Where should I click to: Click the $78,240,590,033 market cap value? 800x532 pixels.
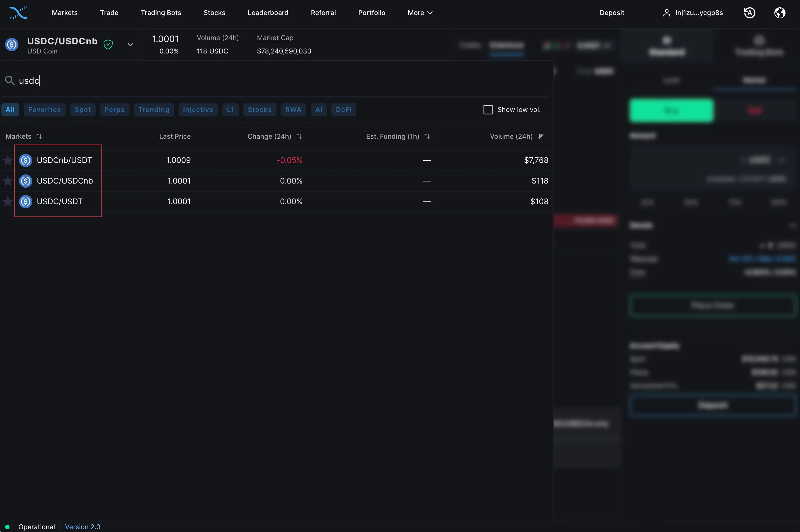tap(284, 51)
